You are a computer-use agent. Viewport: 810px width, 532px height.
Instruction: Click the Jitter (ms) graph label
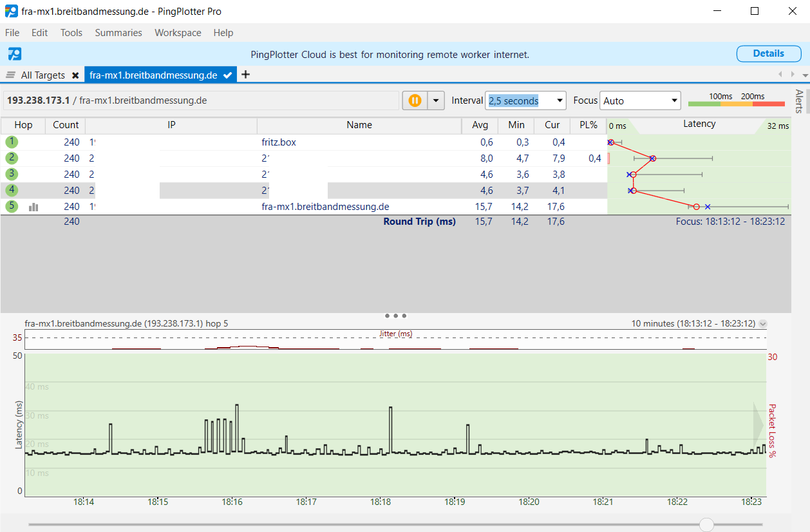click(x=396, y=334)
